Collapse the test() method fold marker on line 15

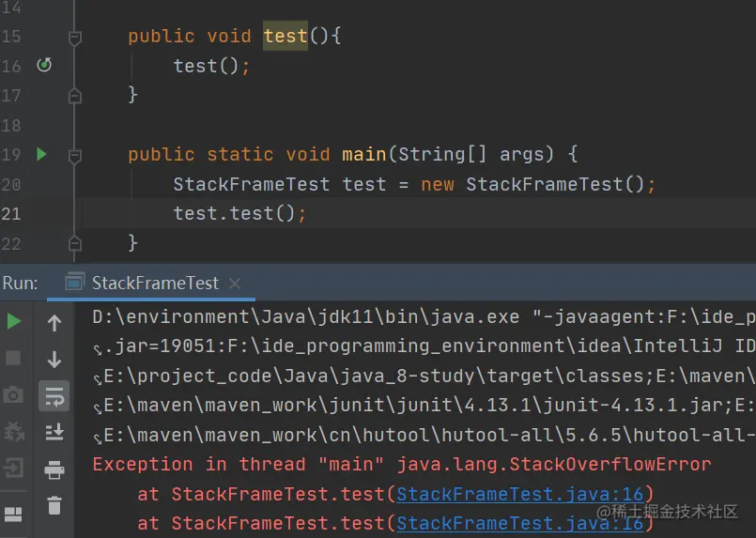[x=75, y=38]
